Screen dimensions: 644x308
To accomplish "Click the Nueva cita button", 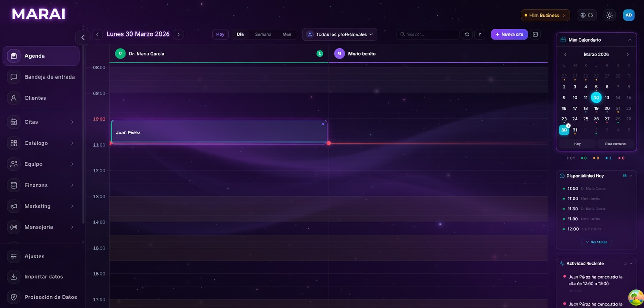I will click(x=509, y=34).
